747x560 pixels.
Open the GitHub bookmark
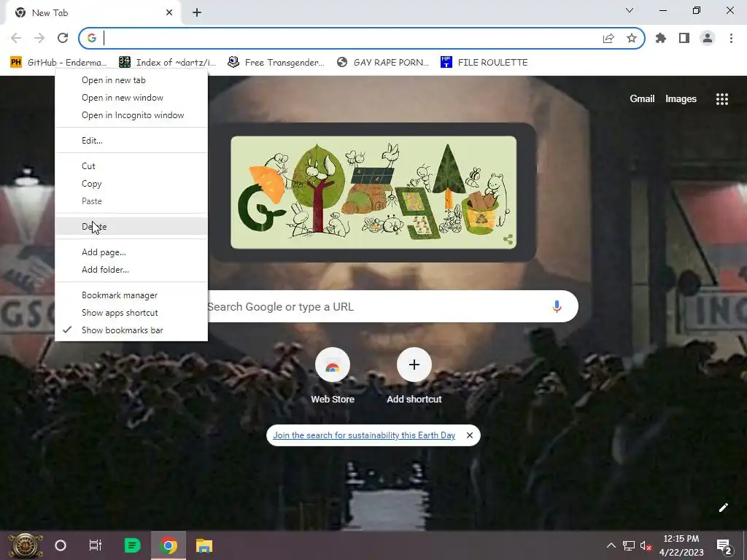58,63
